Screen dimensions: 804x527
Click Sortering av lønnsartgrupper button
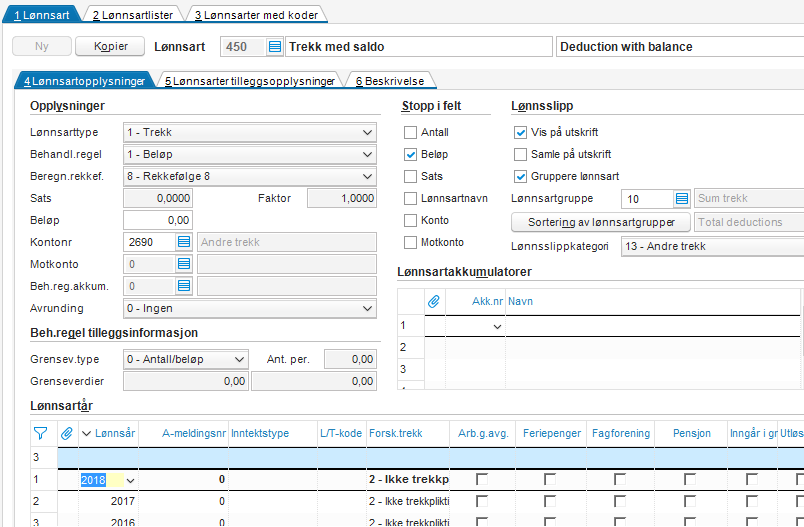(x=601, y=222)
